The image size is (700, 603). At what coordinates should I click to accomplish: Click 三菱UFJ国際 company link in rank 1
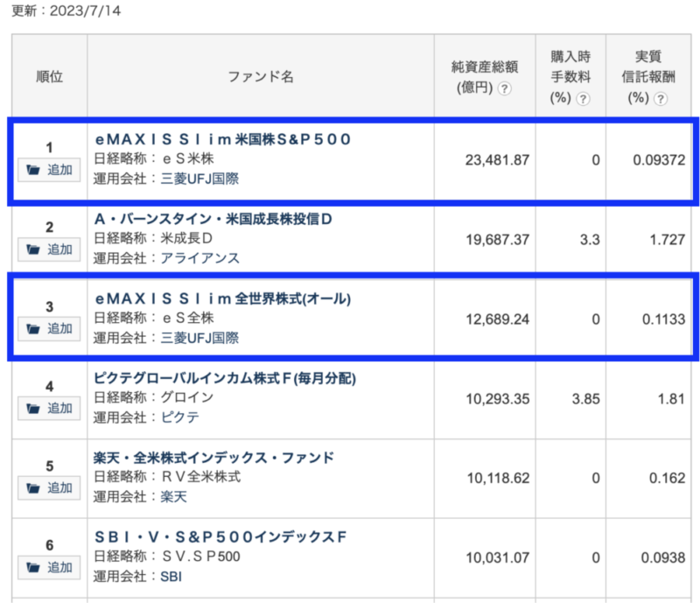point(199,179)
